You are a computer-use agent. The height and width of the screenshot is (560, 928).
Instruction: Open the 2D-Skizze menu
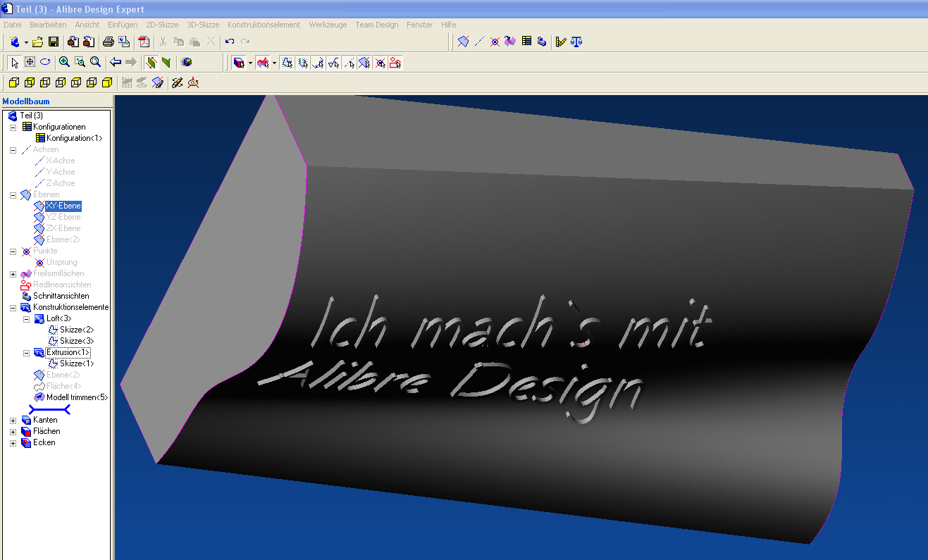pyautogui.click(x=162, y=25)
